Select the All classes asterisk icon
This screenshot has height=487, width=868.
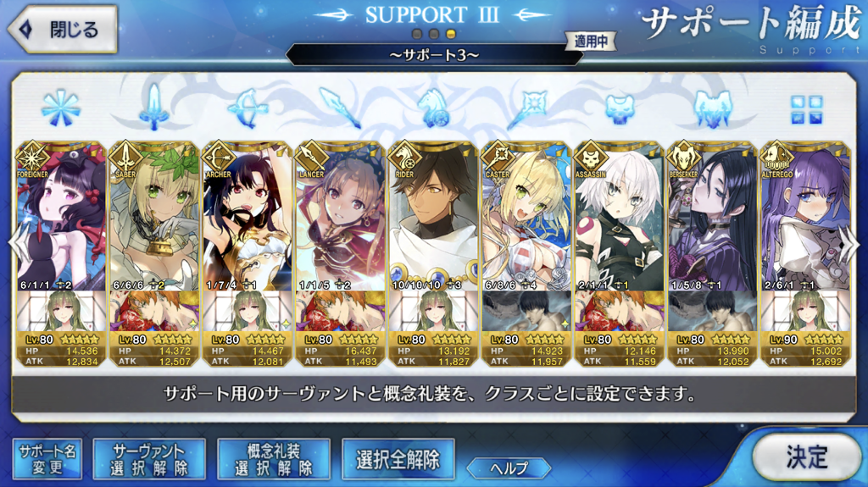[61, 108]
